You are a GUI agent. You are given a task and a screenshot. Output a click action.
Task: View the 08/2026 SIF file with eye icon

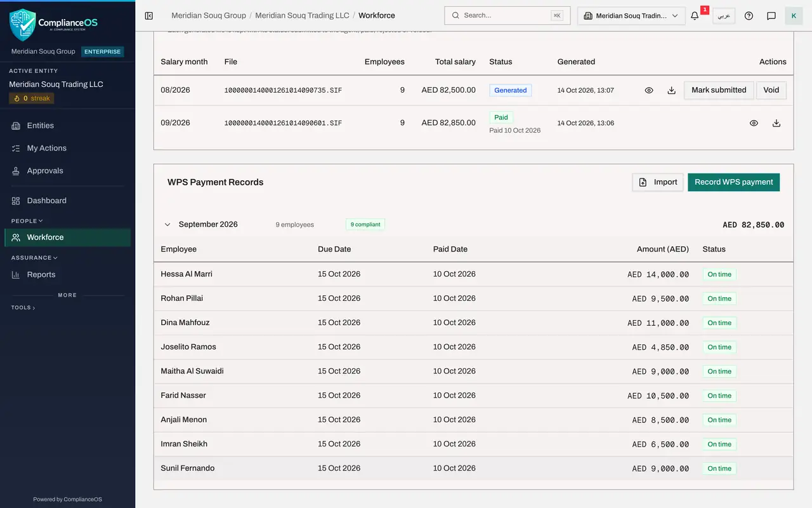pyautogui.click(x=649, y=90)
